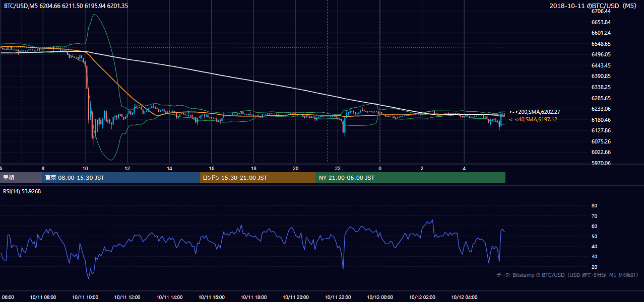Click bottom time label 10/11 16:00

click(212, 297)
